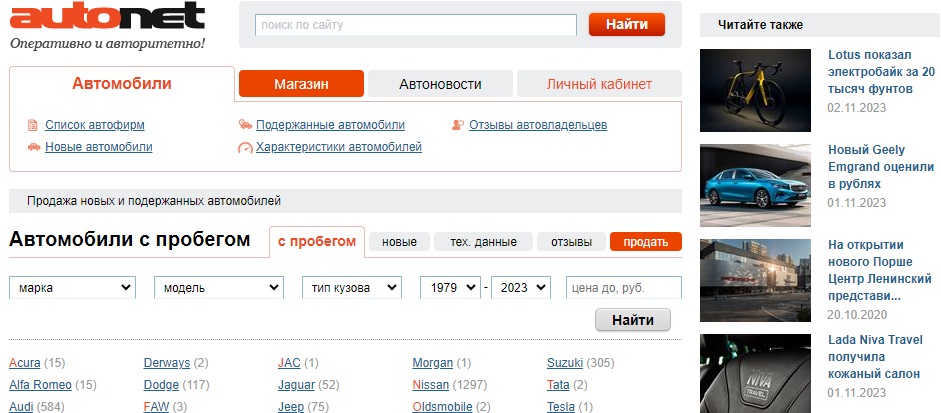Screen dimensions: 941x413
Task: Click the document icon beside Список автофирм
Action: point(33,126)
